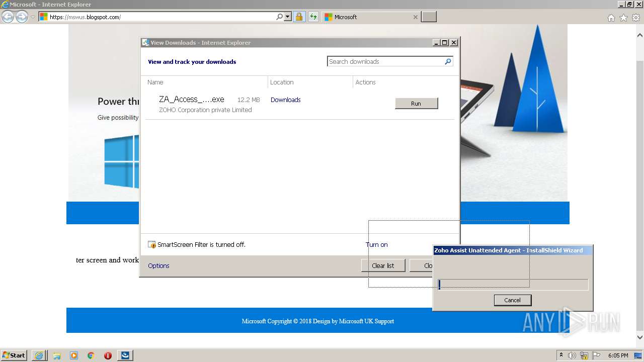
Task: Click the security lock icon
Action: click(299, 17)
